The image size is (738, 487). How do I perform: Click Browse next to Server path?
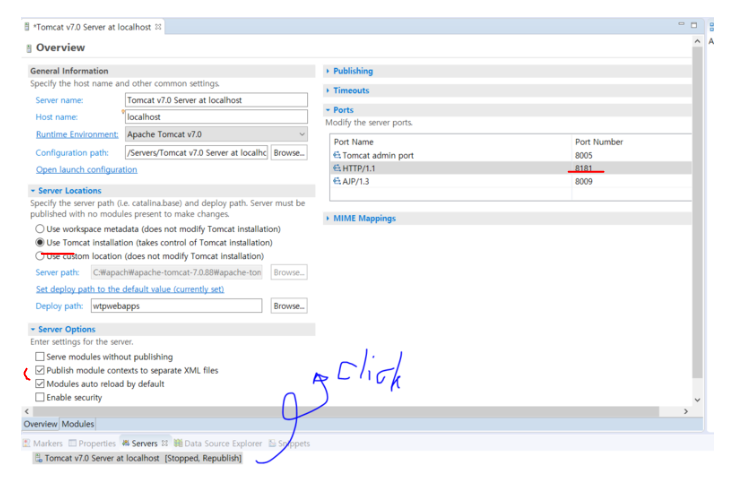pyautogui.click(x=289, y=272)
